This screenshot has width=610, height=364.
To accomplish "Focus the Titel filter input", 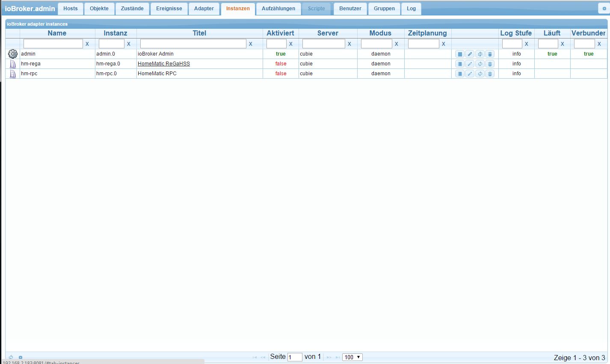I will (193, 44).
